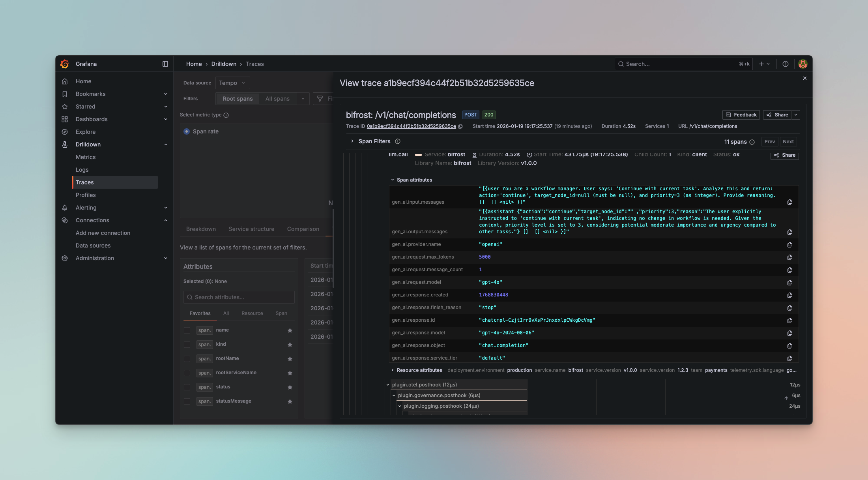The width and height of the screenshot is (868, 480).
Task: Collapse the plugin.logging.posthook span
Action: [400, 406]
